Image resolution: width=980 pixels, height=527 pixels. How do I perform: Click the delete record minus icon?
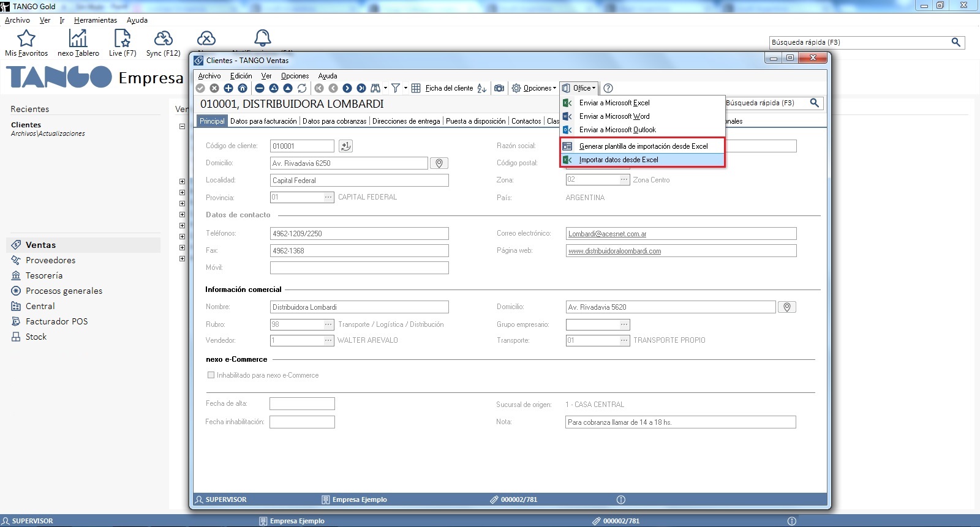click(260, 88)
